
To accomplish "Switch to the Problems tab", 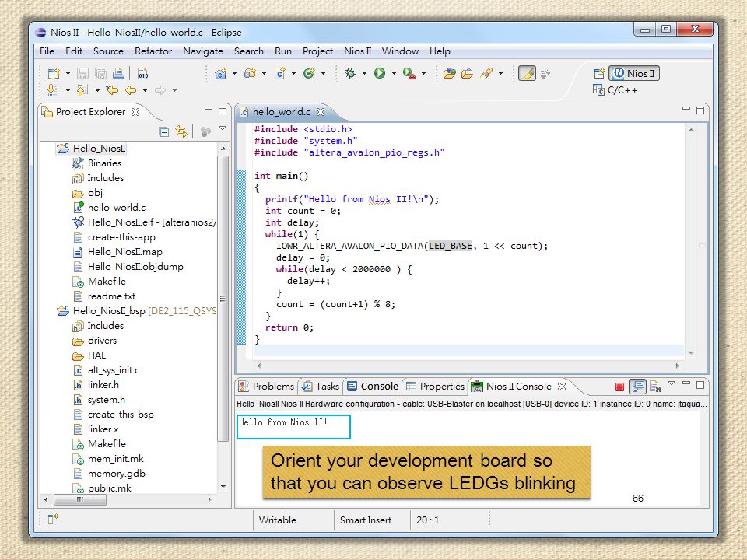I will tap(267, 387).
